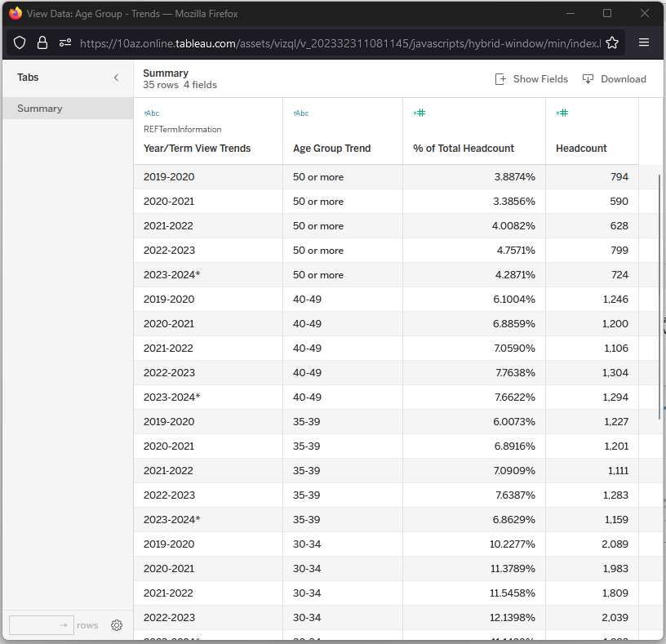
Task: Click the address bar URL
Action: coord(339,42)
